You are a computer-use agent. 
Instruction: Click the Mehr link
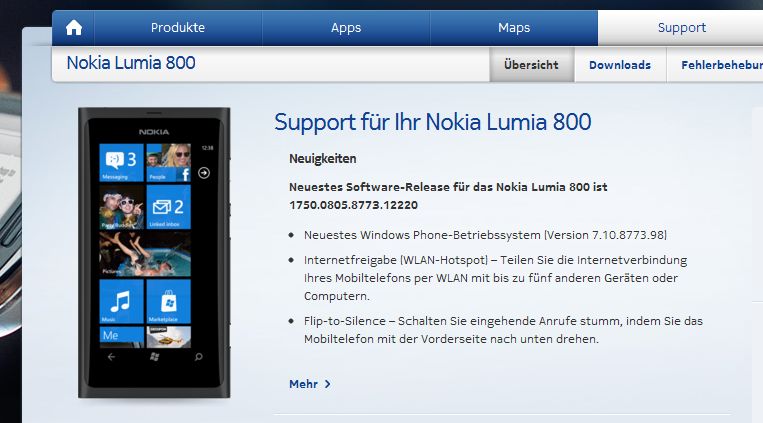304,384
